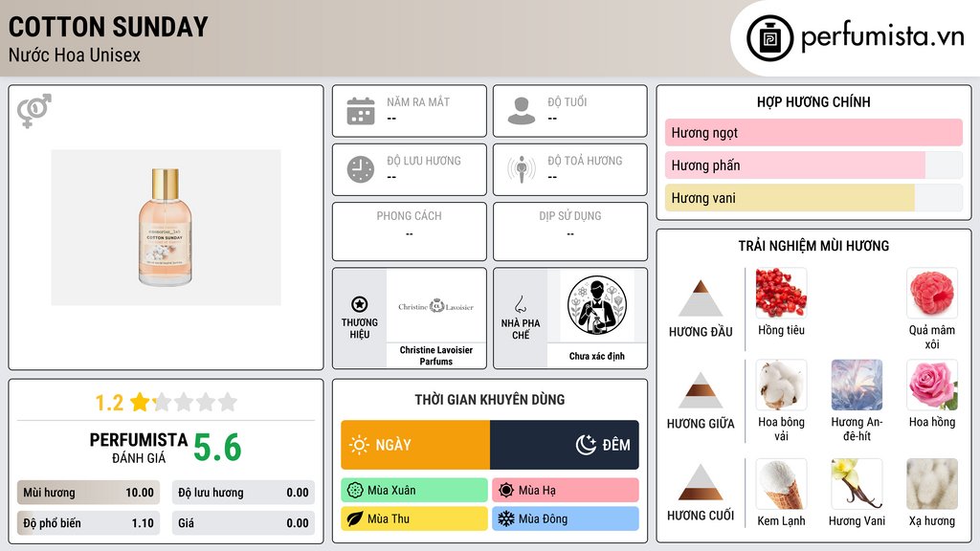This screenshot has width=980, height=551.
Task: Click the Hoa hồng rose image
Action: (932, 385)
